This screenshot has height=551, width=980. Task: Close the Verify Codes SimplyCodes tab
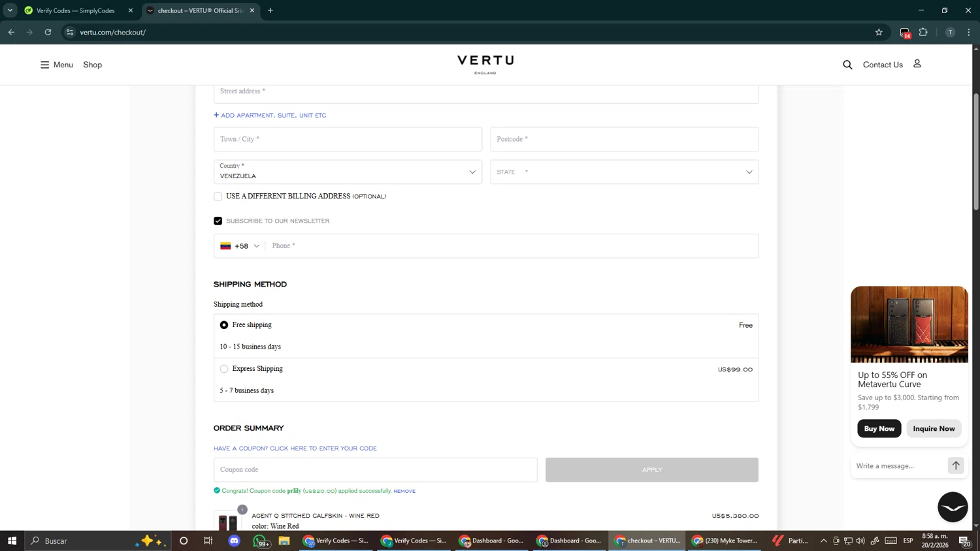pyautogui.click(x=131, y=10)
